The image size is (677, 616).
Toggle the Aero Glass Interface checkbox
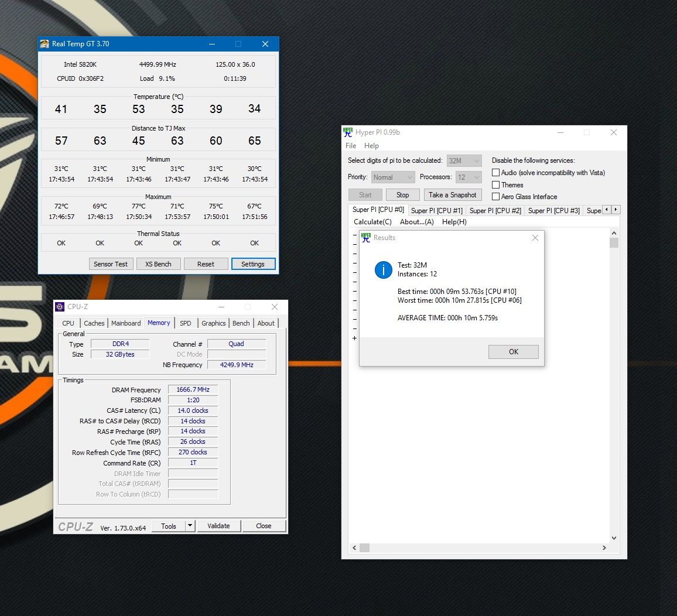[x=495, y=196]
